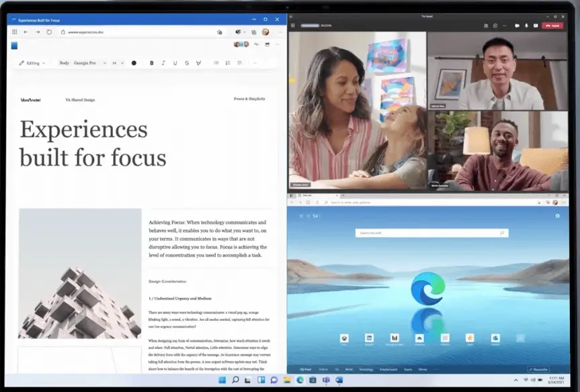Open taskbar Search

pyautogui.click(x=235, y=380)
